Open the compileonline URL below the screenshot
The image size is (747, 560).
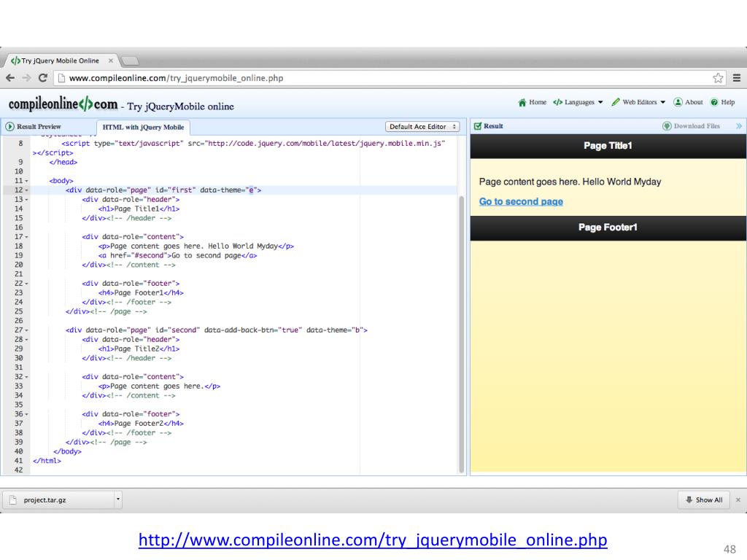(373, 540)
